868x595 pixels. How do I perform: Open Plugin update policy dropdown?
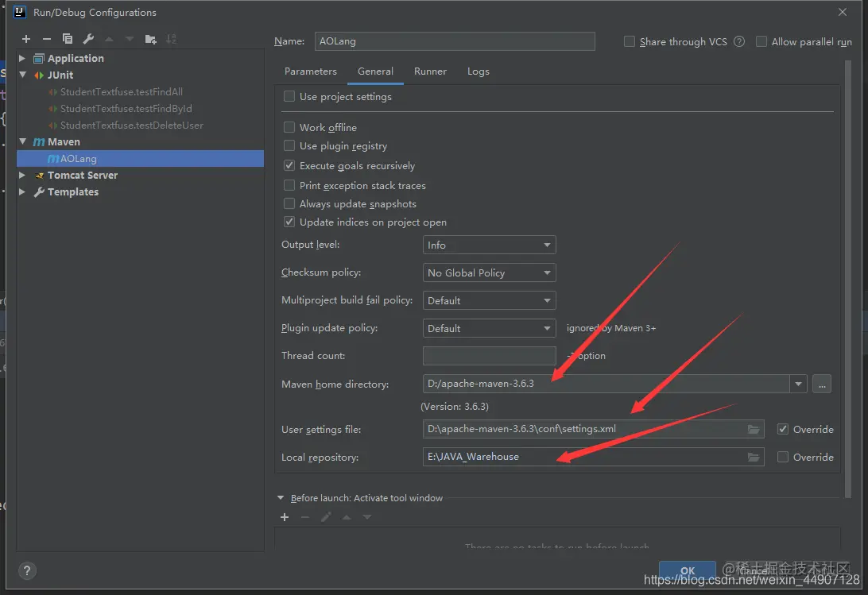point(490,328)
